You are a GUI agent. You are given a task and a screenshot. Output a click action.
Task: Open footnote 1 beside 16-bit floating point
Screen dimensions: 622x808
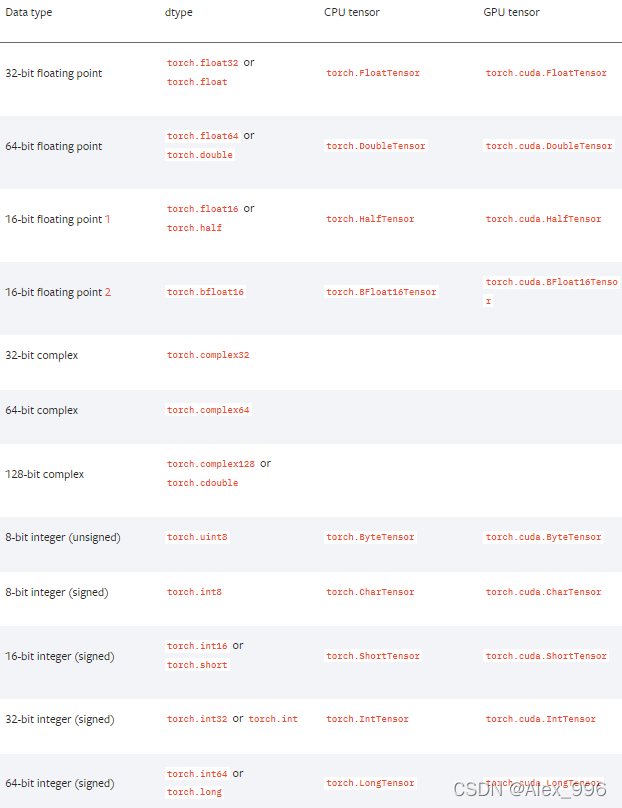108,220
